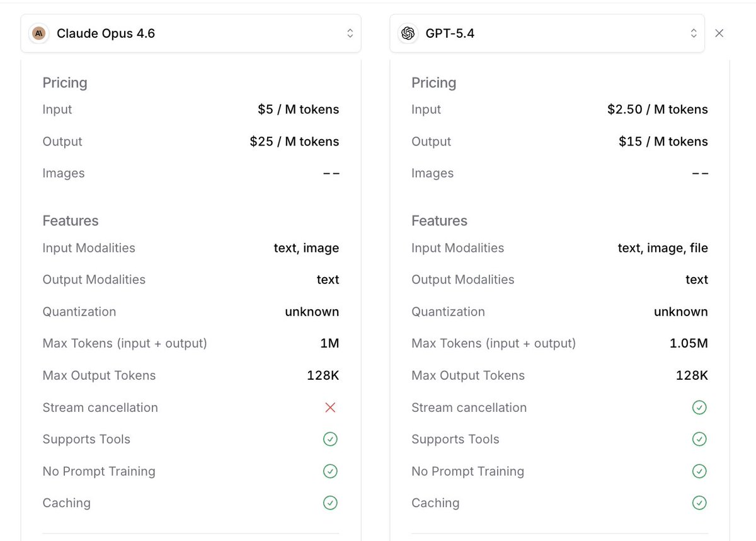Click GPT-5.4's Quantization value "unknown"
The height and width of the screenshot is (541, 756).
pos(681,312)
